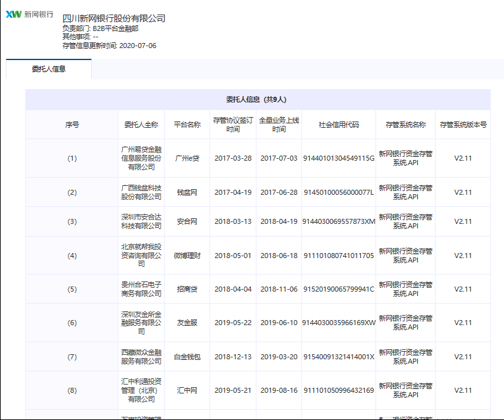The width and height of the screenshot is (504, 420).
Task: Select the 友金服 platform cell
Action: tap(187, 323)
